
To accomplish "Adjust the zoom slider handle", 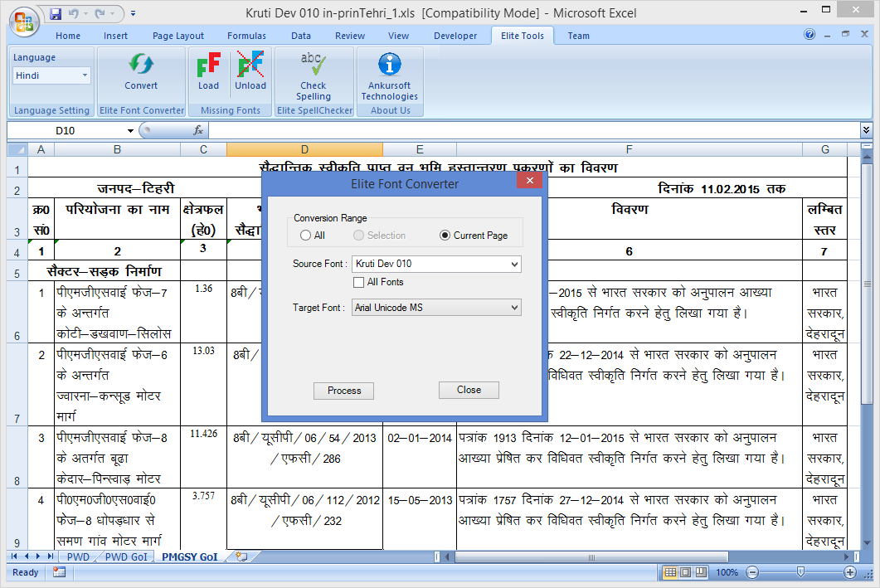I will pos(801,571).
